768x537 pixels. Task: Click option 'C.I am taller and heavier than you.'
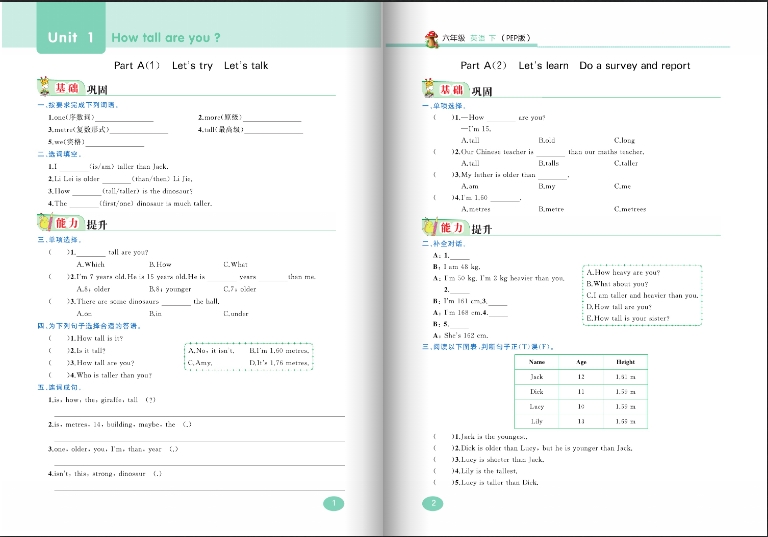pos(642,295)
